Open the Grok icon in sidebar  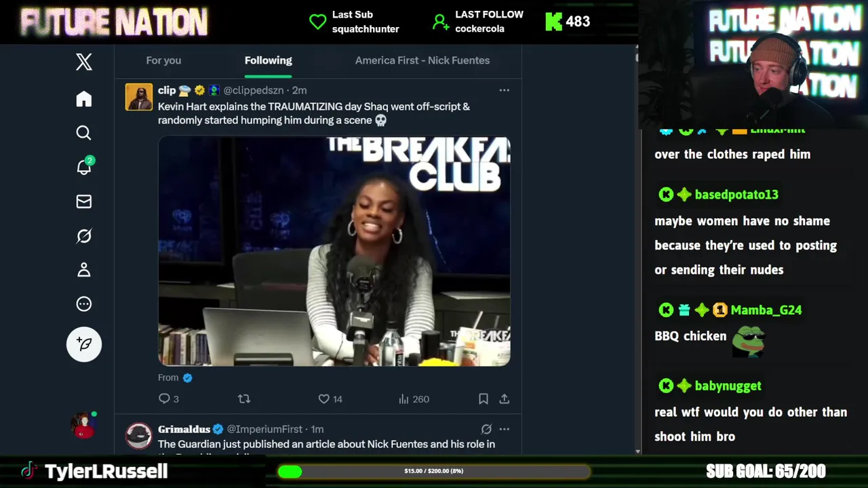pos(84,236)
